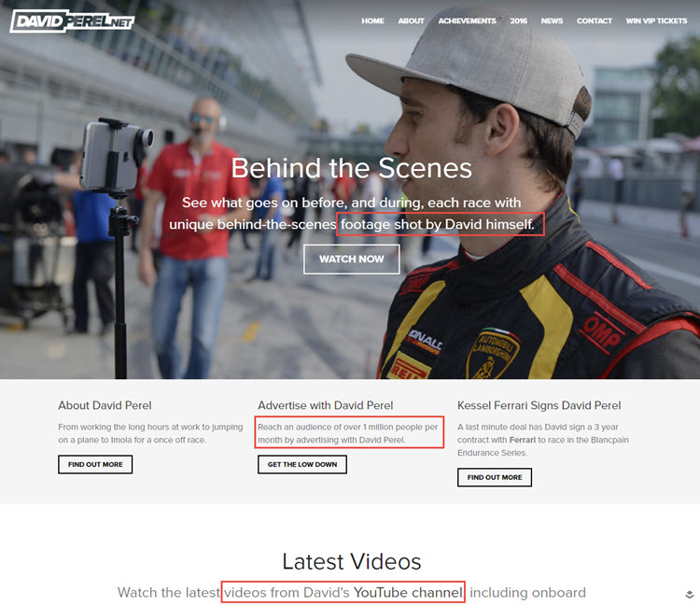The width and height of the screenshot is (700, 606).
Task: Open the News section
Action: point(552,21)
